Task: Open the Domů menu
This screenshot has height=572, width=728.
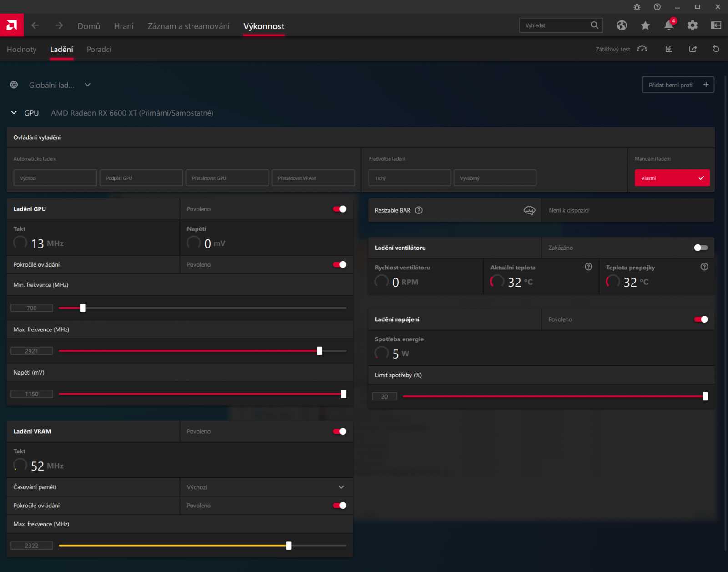Action: click(89, 26)
